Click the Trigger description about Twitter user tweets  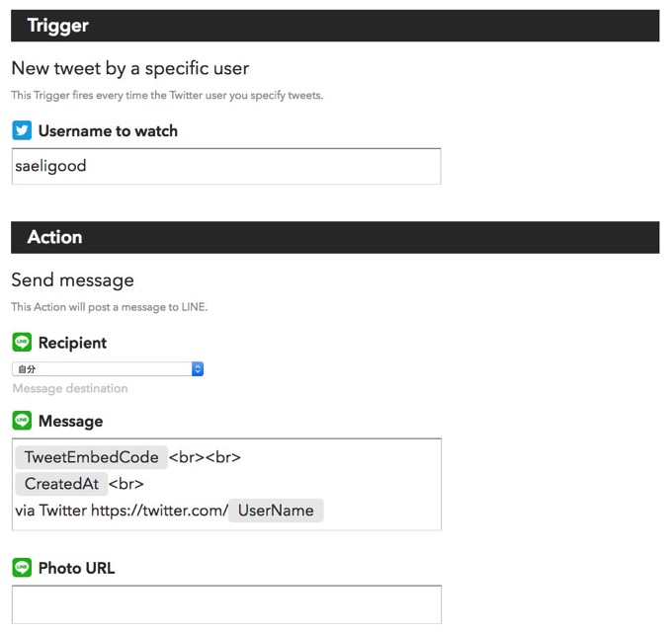pos(167,95)
